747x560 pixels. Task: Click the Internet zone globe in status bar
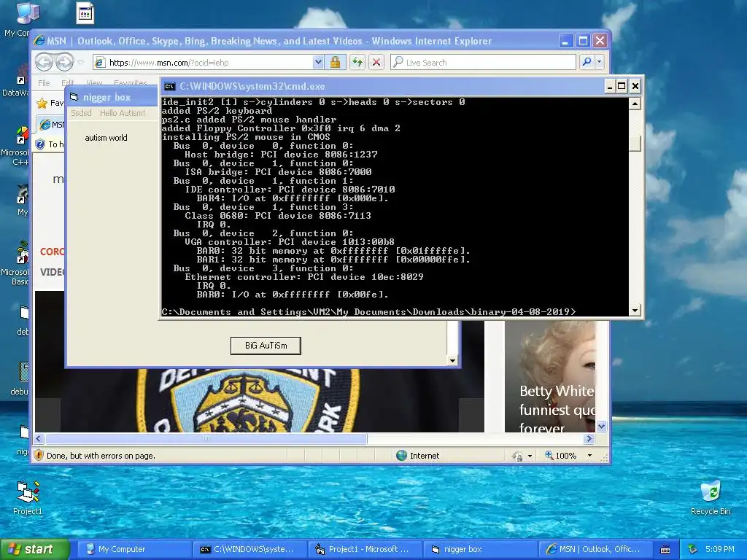(x=402, y=455)
